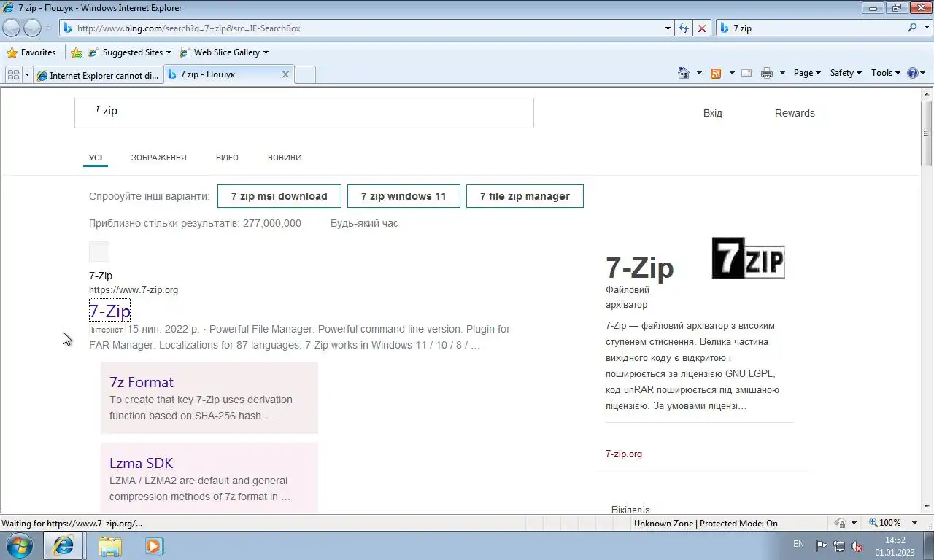Close the '7 zip - Пошук' tab
The image size is (934, 560).
pos(285,74)
